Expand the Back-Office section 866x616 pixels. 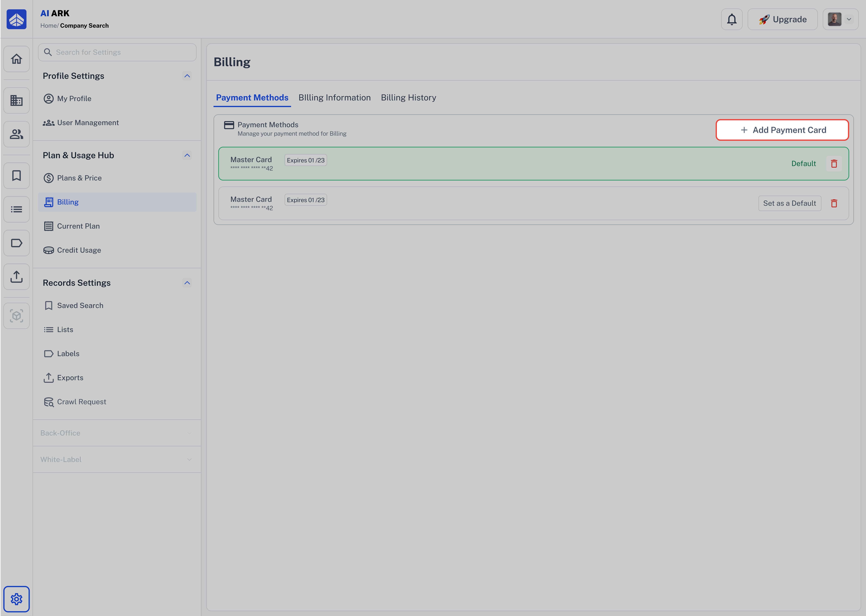tap(117, 433)
